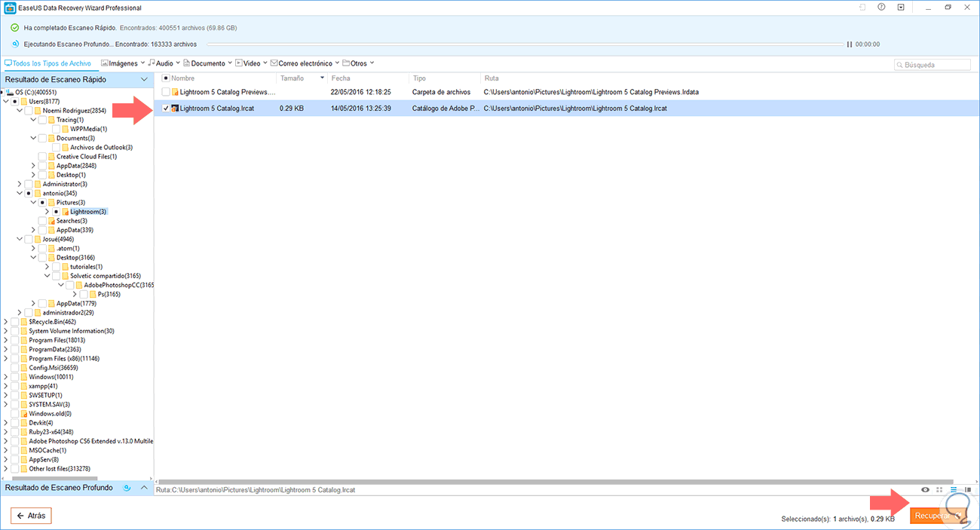Check the Noemi Rodriguez folder checkbox
The width and height of the screenshot is (980, 530).
pos(29,111)
